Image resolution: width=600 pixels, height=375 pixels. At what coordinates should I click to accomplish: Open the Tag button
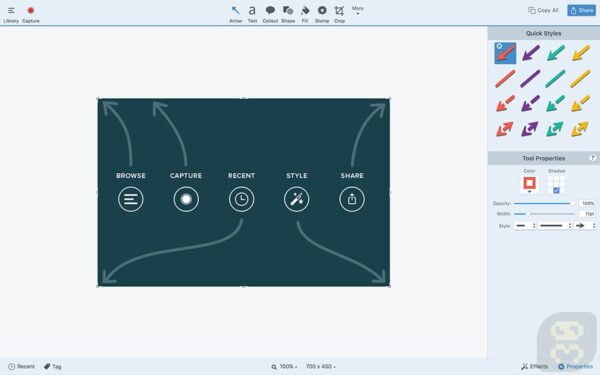(52, 367)
